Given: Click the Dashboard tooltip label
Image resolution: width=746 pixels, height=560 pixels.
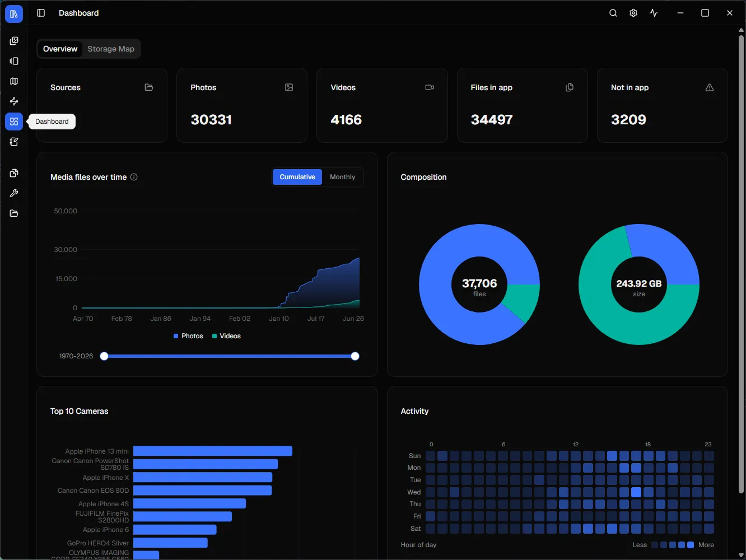Looking at the screenshot, I should (52, 122).
